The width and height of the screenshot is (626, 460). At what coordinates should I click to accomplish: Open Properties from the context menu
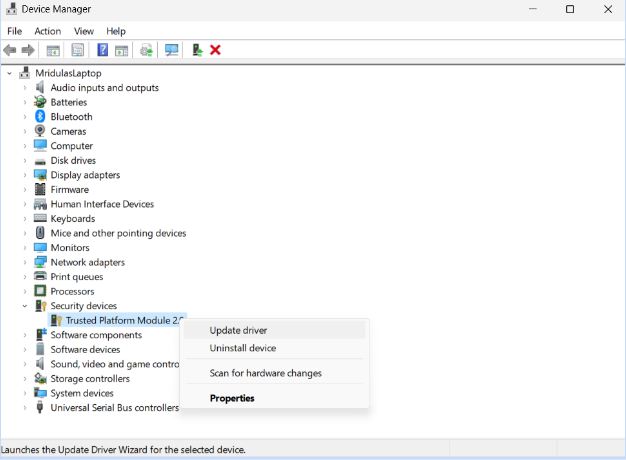(274, 399)
